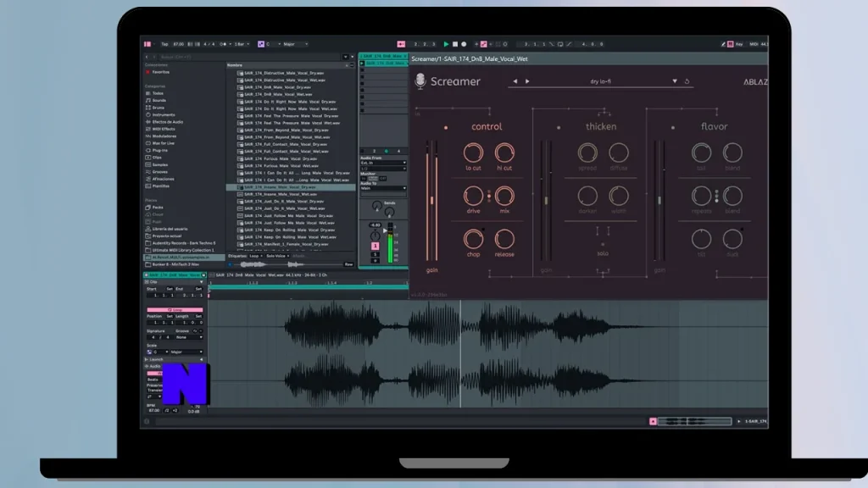Toggle the control section power dot
868x488 pixels.
(x=446, y=128)
